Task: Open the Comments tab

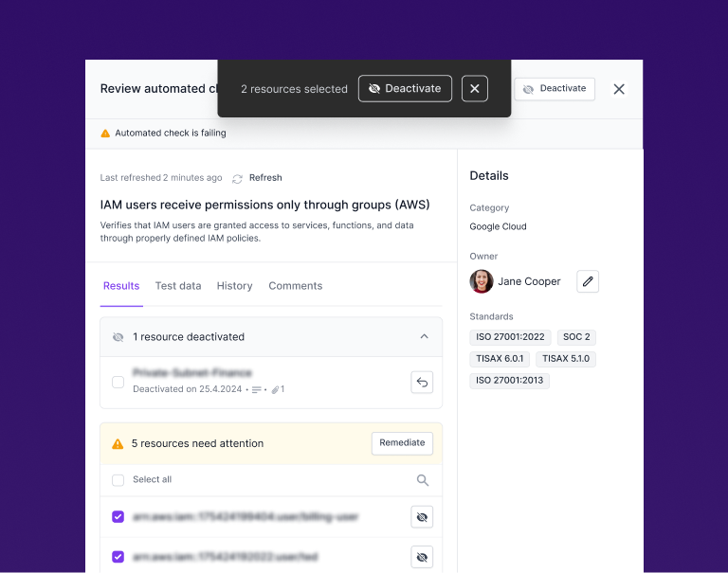Action: 295,286
